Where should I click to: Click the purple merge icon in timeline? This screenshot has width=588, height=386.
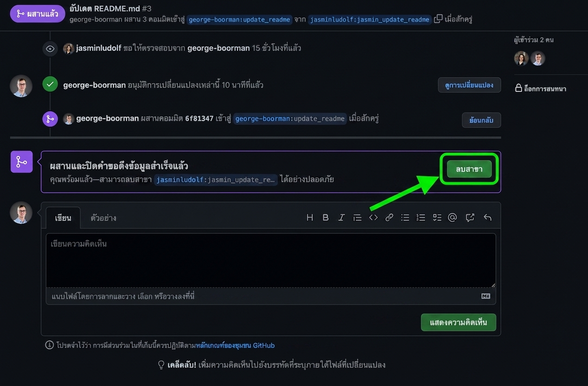tap(50, 119)
